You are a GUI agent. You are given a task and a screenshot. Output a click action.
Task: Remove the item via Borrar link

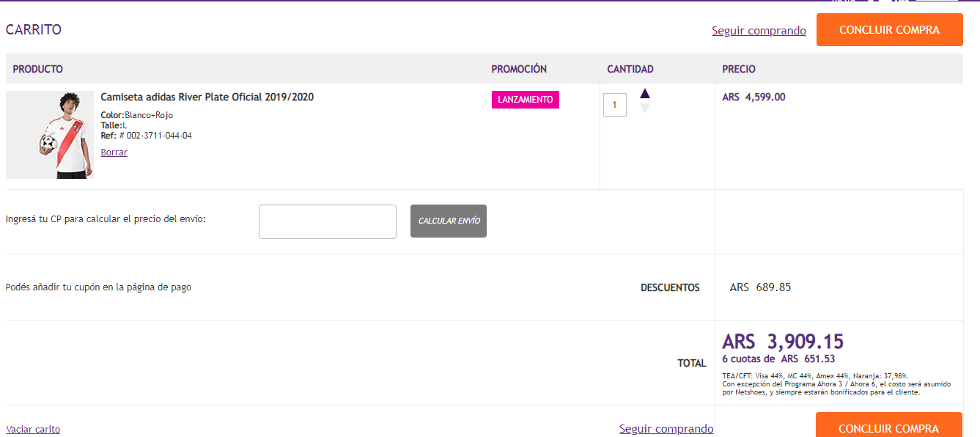(114, 153)
